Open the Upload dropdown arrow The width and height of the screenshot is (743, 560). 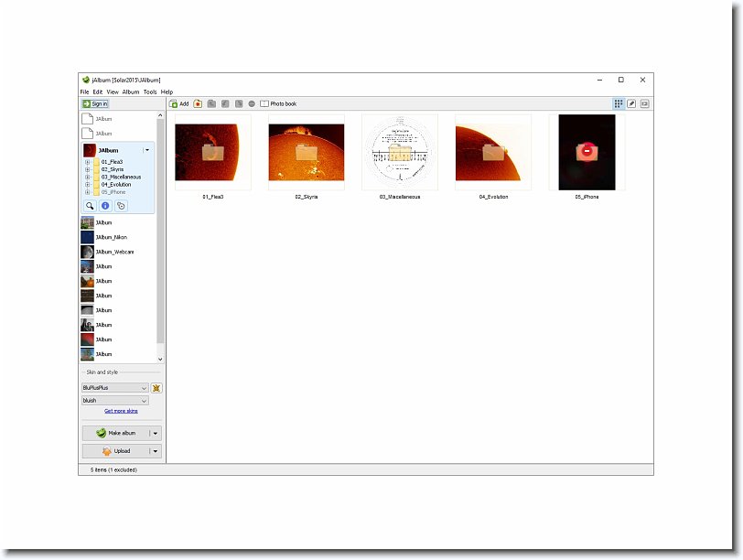pos(156,451)
